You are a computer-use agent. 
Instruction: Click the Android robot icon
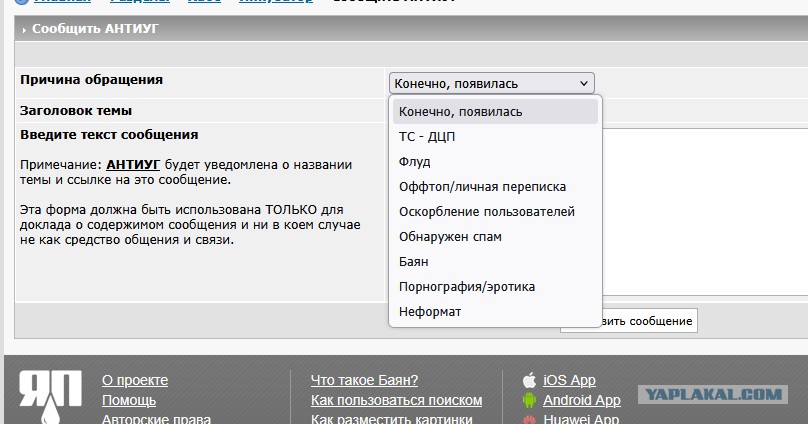[x=529, y=400]
